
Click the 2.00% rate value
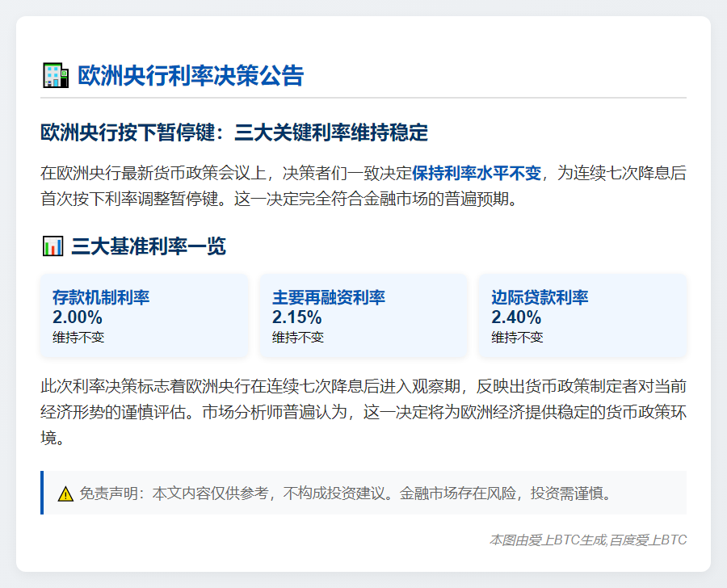coord(77,317)
